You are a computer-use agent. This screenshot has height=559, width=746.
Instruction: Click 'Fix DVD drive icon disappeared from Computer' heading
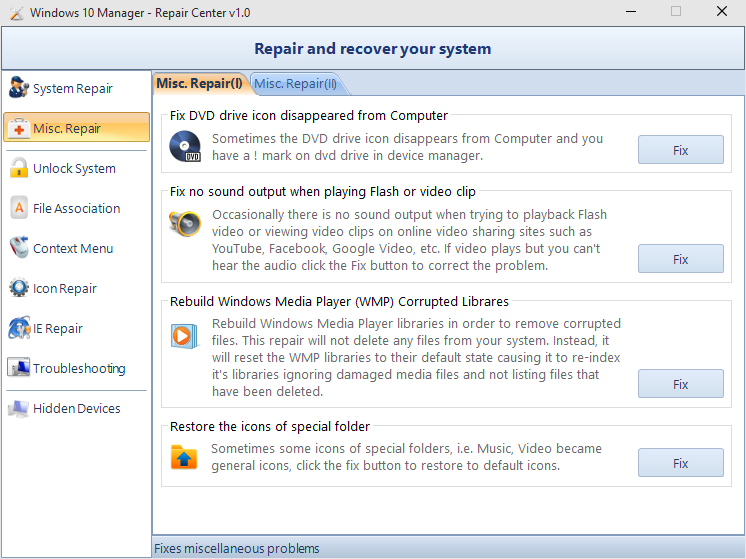(309, 116)
